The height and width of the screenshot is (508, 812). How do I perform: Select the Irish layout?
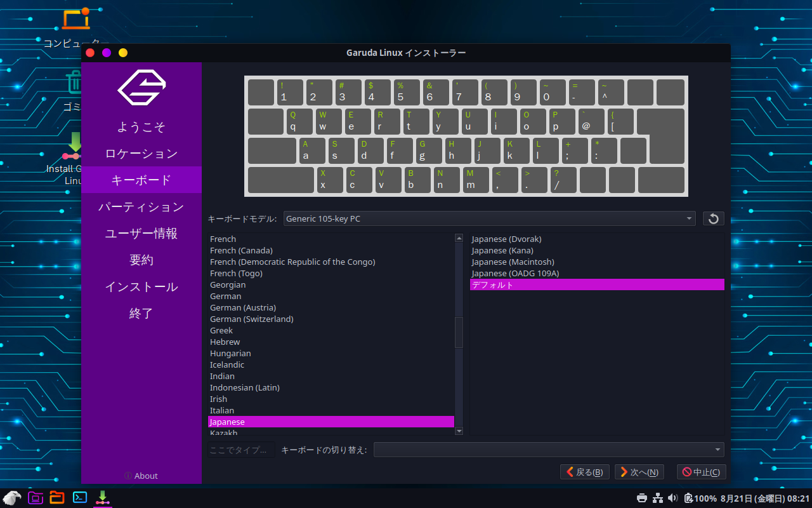(x=331, y=399)
